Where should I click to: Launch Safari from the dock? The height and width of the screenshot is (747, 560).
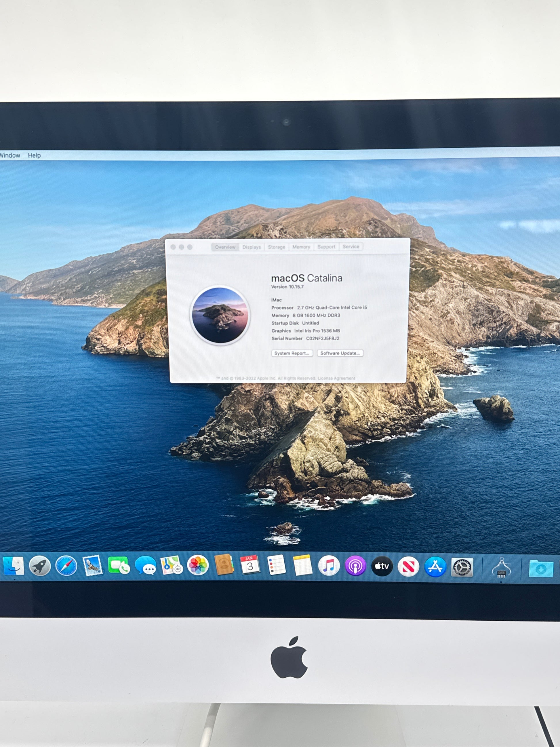66,566
